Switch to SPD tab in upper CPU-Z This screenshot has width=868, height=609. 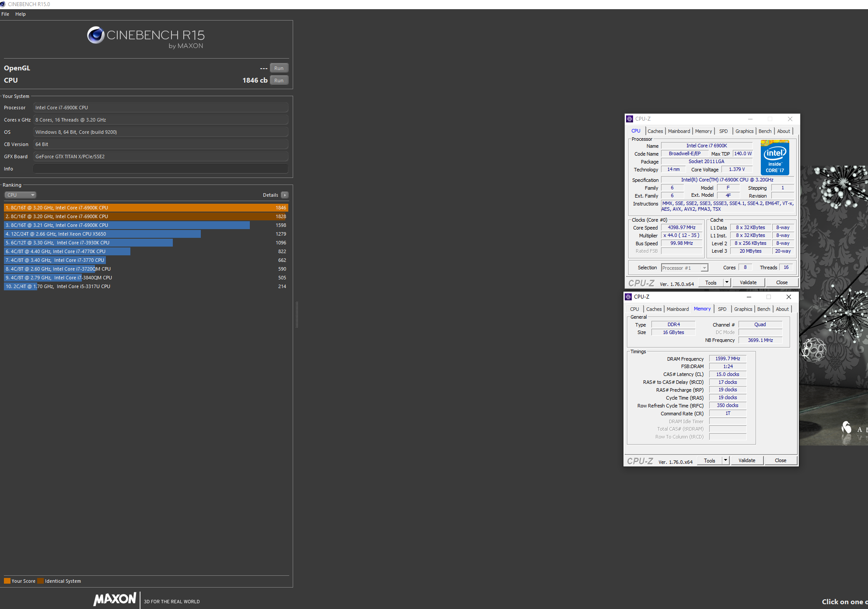[x=723, y=131]
